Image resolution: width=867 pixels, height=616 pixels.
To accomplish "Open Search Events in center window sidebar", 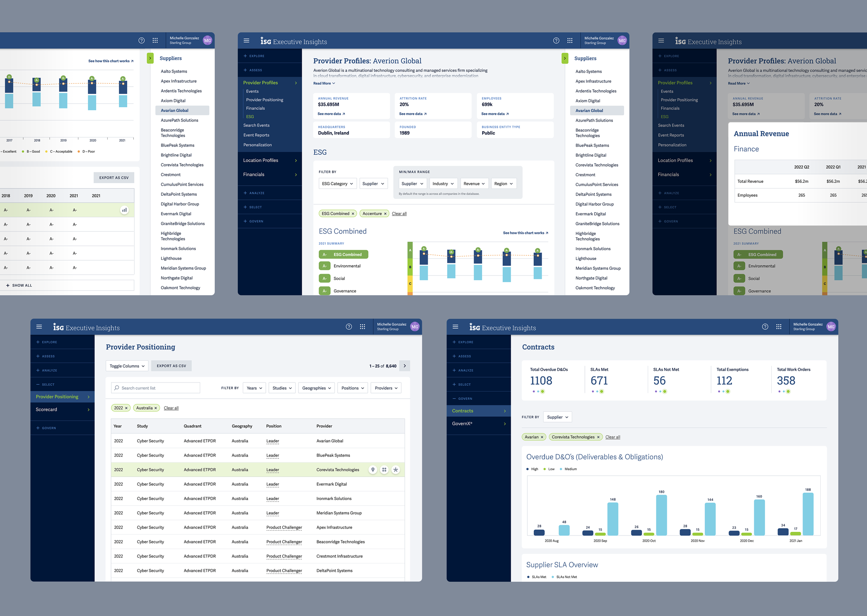I will pyautogui.click(x=256, y=125).
